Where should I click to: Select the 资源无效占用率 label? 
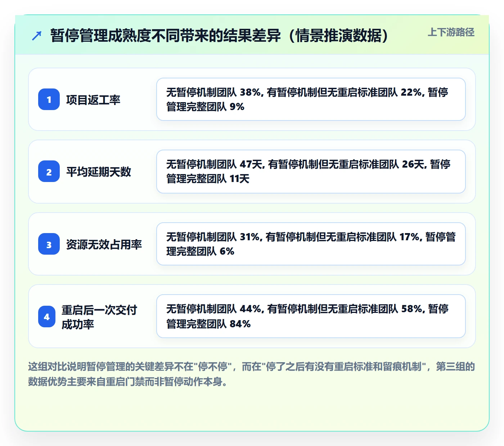coord(104,244)
